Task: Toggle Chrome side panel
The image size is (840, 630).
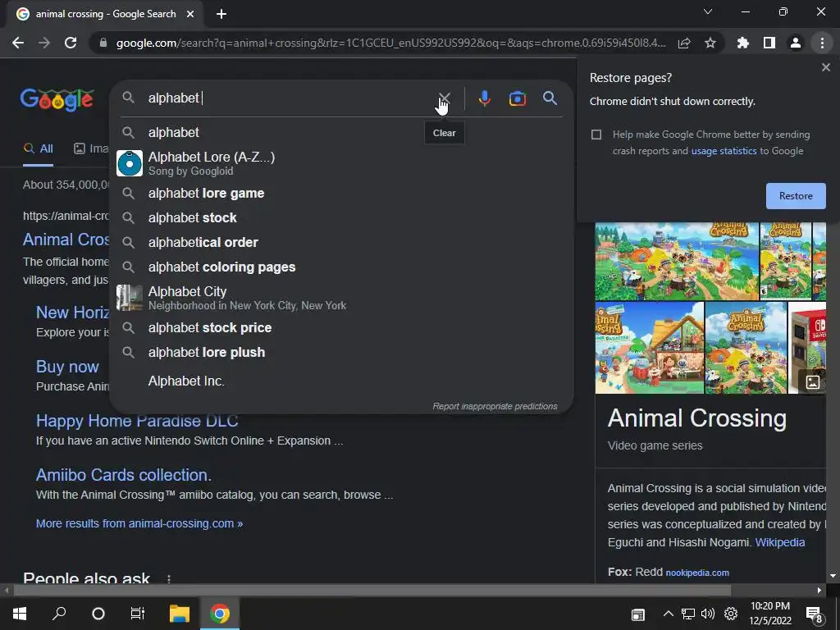Action: tap(769, 43)
